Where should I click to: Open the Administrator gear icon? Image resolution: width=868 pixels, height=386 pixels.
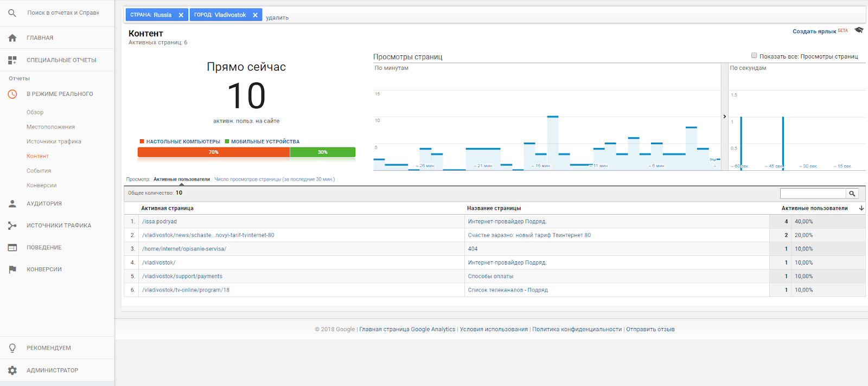coord(12,370)
